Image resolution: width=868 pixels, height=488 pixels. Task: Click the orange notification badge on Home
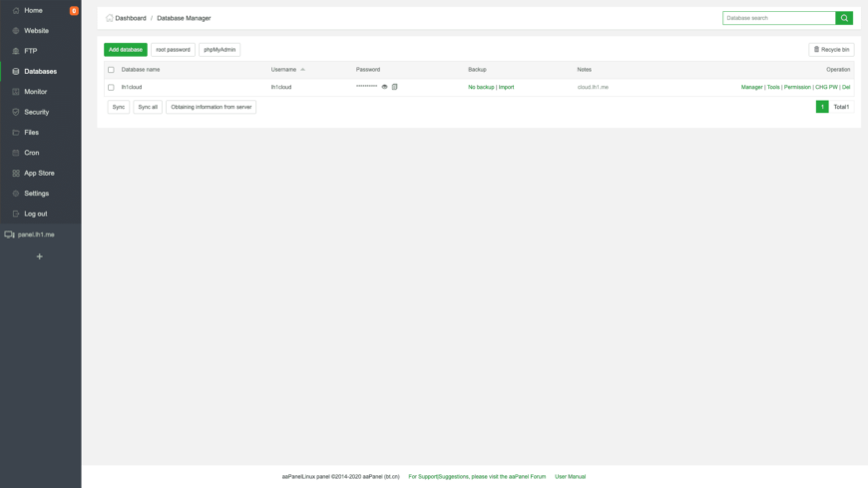click(74, 11)
